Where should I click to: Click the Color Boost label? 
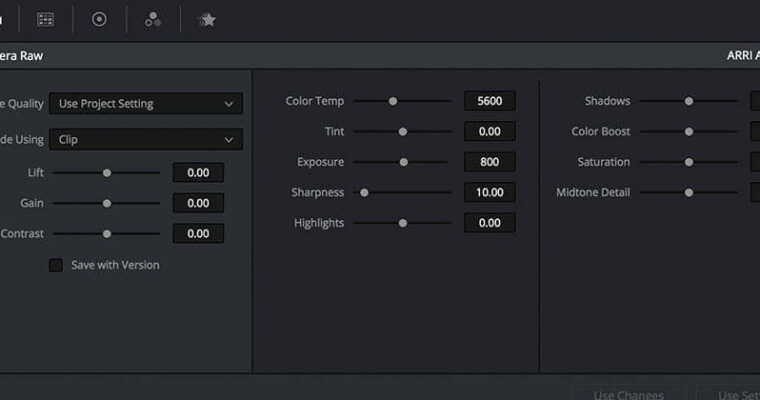pyautogui.click(x=601, y=131)
